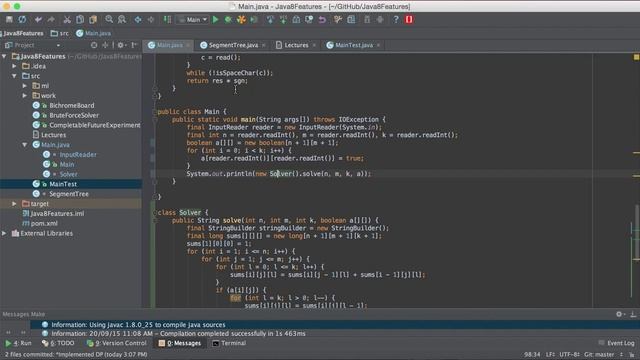Switch to the Lectures editor tab
The image size is (640, 360).
pos(296,45)
